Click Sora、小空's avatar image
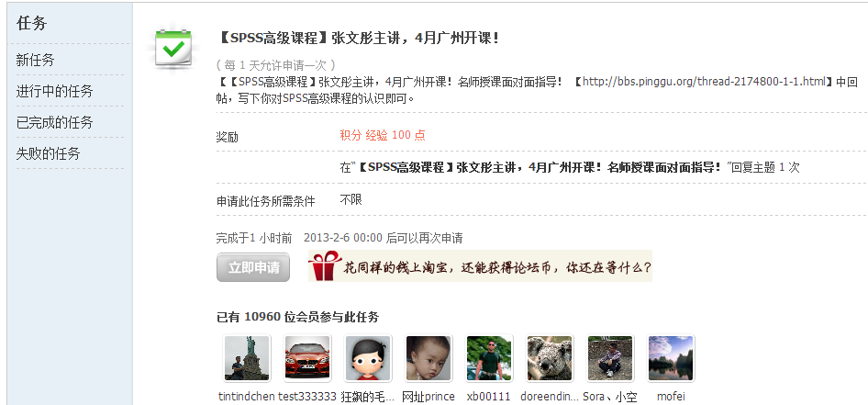The image size is (868, 405). (610, 358)
